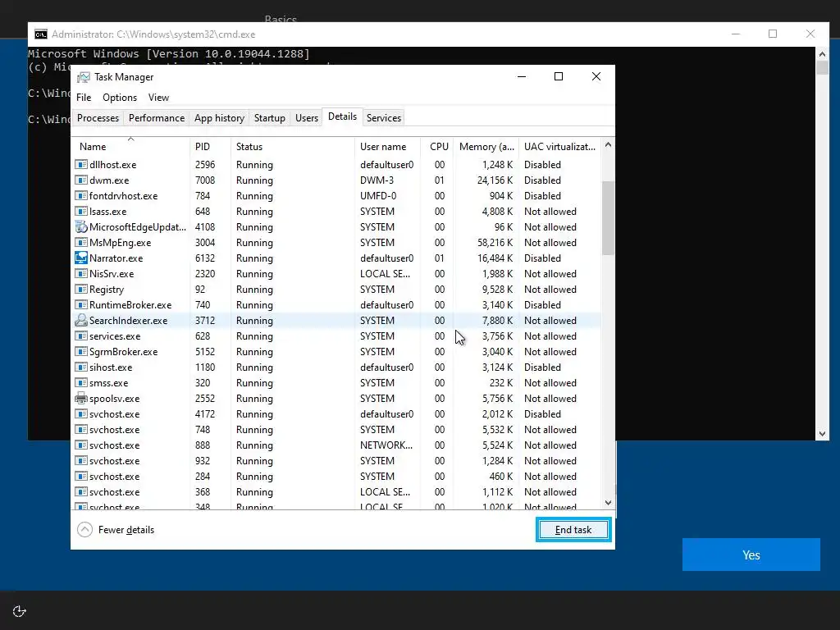Click the sihost.exe process icon
Image resolution: width=840 pixels, height=630 pixels.
(81, 367)
